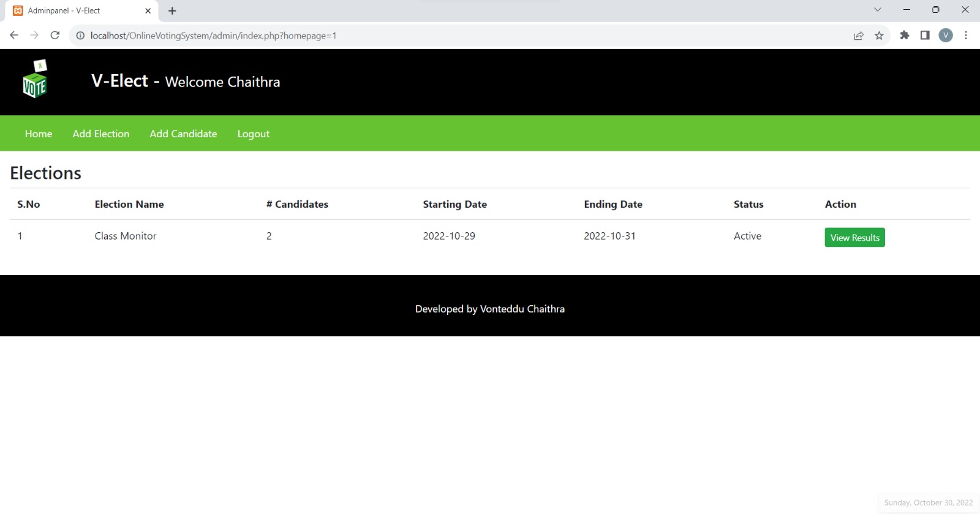Click the Active status cell

tap(747, 236)
